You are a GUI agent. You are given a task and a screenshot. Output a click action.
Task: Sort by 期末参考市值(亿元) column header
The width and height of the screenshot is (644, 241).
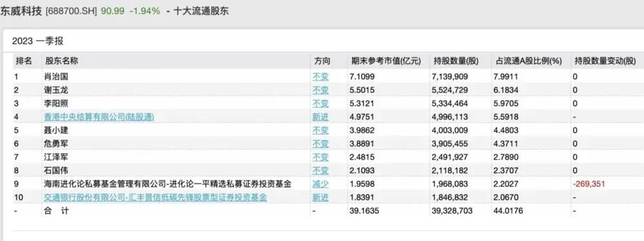coord(386,61)
